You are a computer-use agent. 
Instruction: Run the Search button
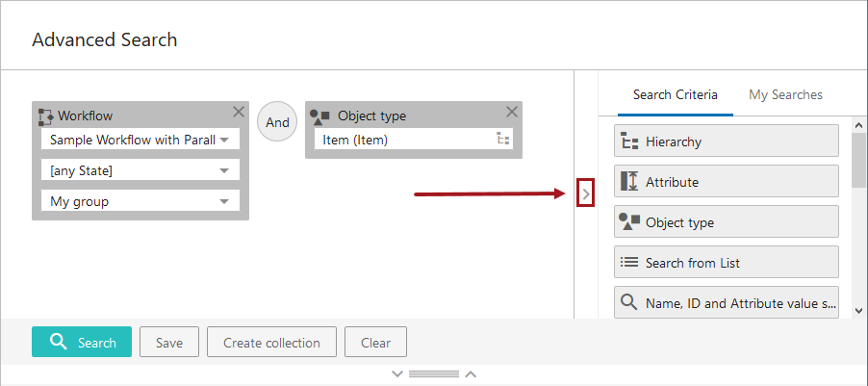point(82,343)
